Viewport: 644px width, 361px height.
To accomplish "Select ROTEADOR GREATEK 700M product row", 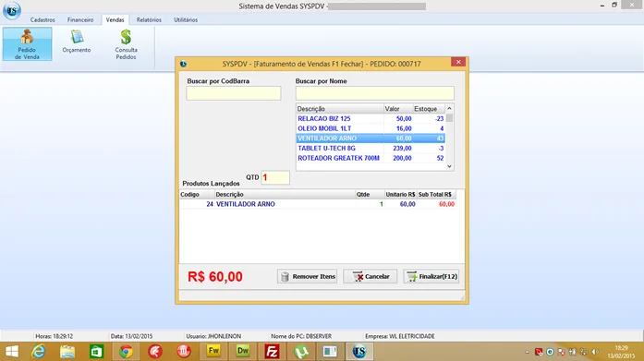I will coord(371,158).
